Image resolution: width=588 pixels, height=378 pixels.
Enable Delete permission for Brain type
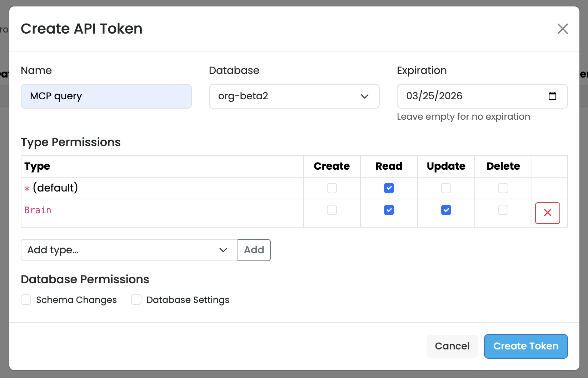tap(503, 210)
